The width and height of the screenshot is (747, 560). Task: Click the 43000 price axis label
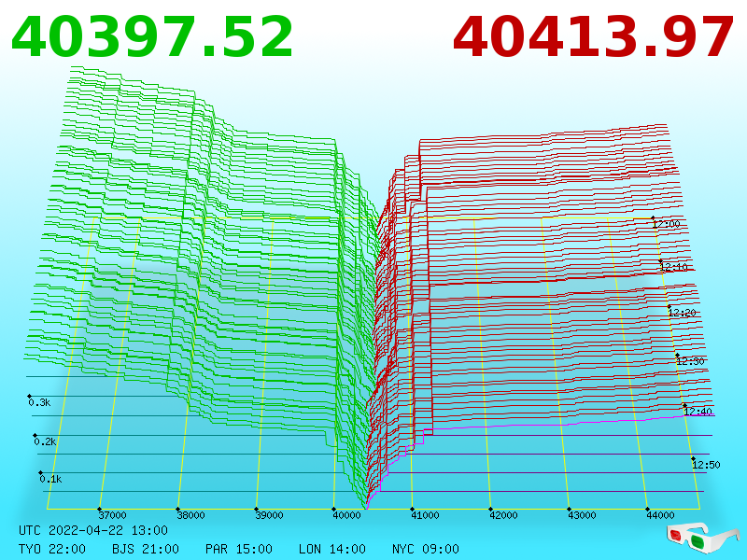[582, 515]
